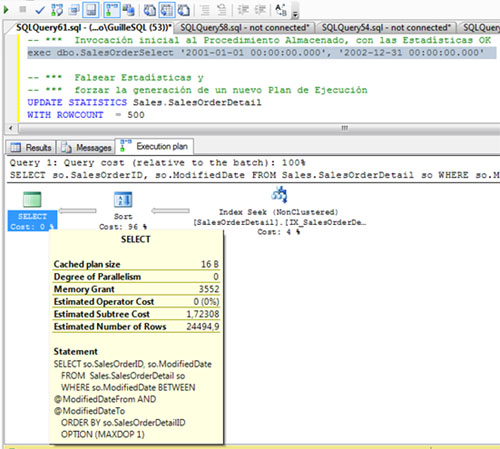Comment out the selected lines
Viewport: 500px width, 449px height.
(205, 10)
